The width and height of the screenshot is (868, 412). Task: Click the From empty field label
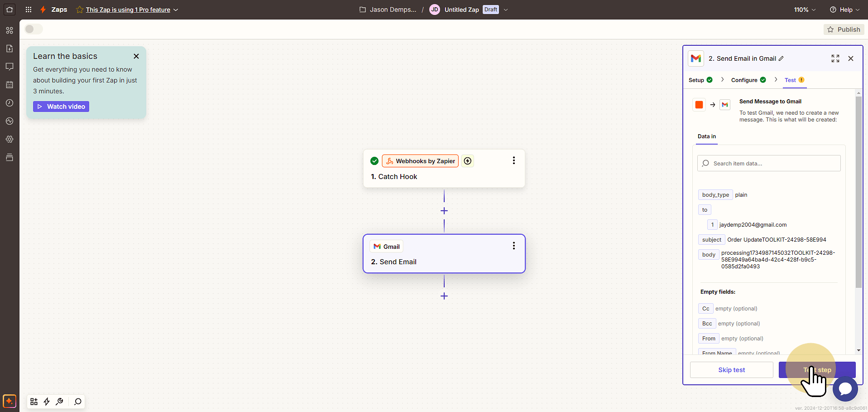(x=709, y=339)
